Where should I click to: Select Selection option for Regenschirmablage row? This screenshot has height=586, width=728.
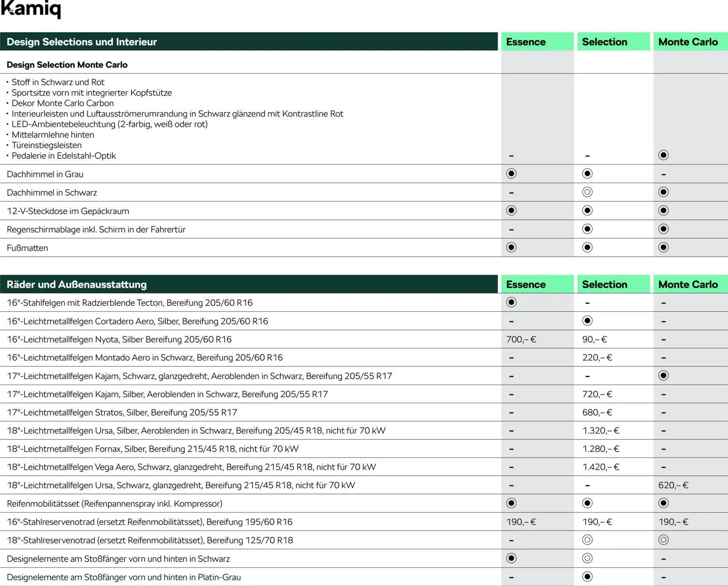[x=587, y=229]
